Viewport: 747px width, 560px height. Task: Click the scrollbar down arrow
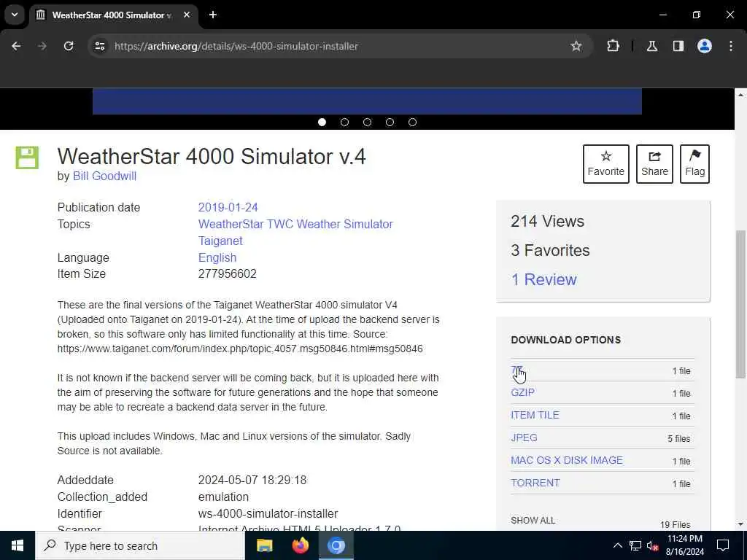click(x=740, y=524)
